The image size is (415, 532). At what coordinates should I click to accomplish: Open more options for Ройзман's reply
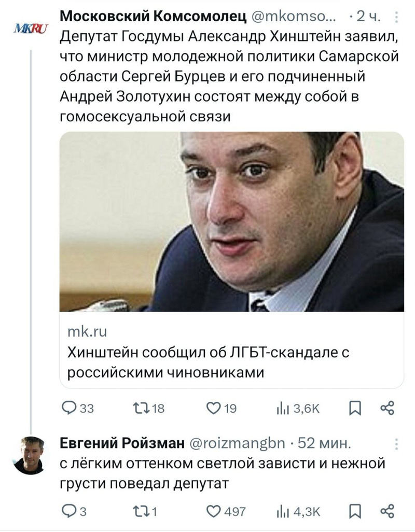(x=397, y=444)
